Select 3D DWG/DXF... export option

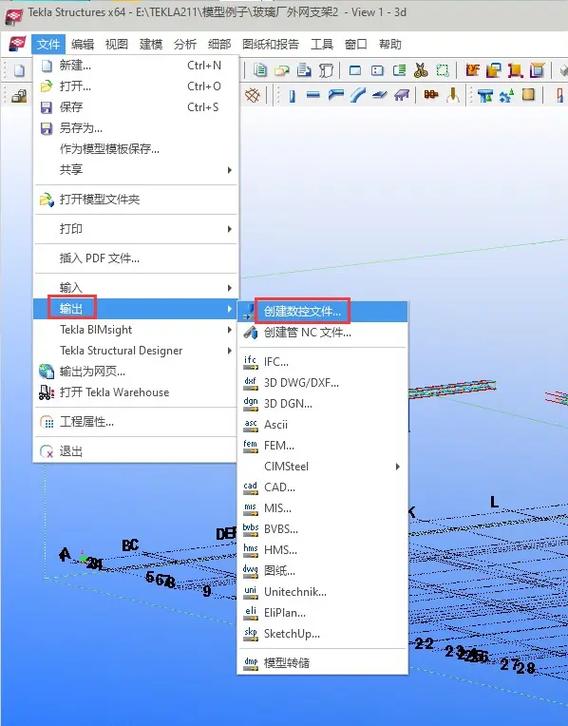coord(323,383)
